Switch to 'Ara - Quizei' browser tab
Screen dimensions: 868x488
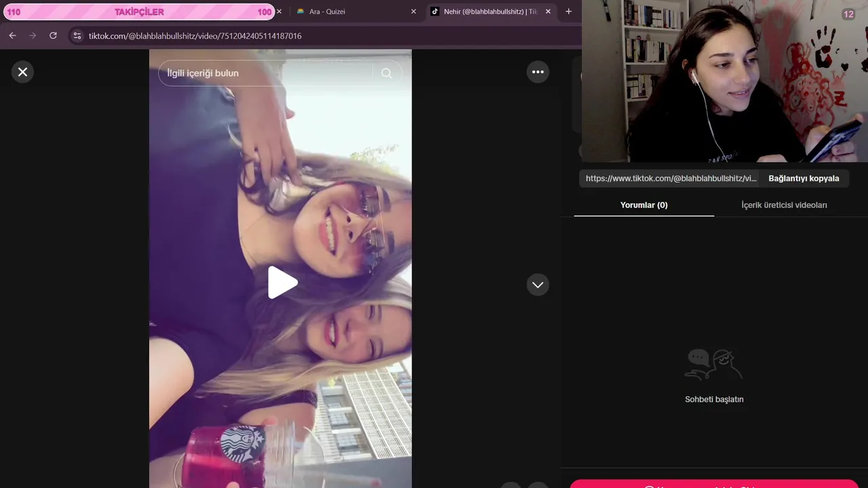pyautogui.click(x=356, y=12)
